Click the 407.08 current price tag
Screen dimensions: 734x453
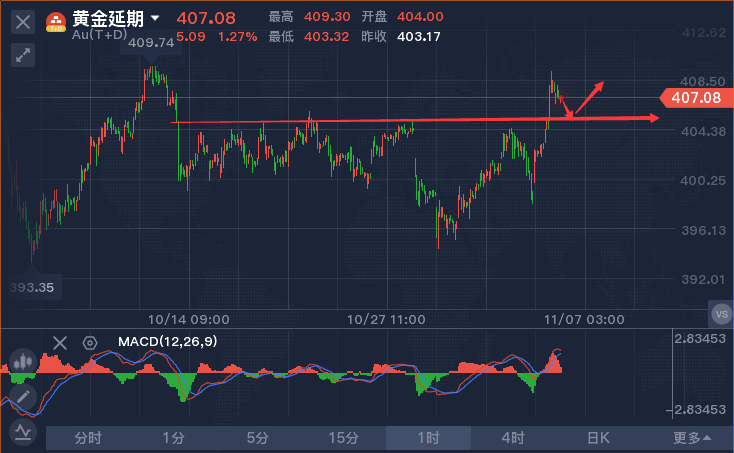tap(696, 97)
